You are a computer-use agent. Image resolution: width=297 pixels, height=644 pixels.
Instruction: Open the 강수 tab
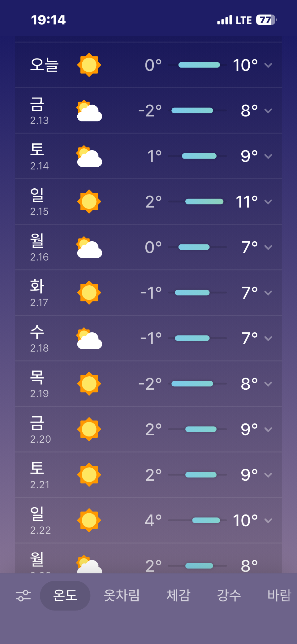pyautogui.click(x=229, y=595)
